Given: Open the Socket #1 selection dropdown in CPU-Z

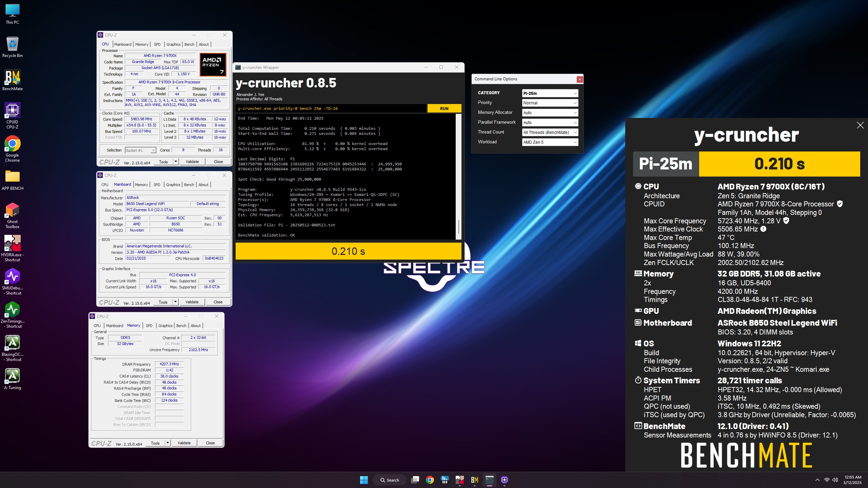Looking at the screenshot, I should [x=140, y=150].
